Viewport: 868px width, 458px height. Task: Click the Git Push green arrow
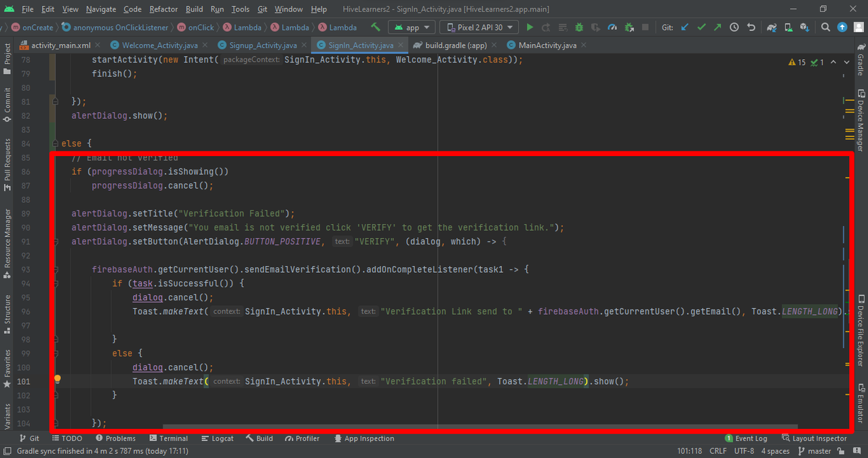[x=717, y=27]
